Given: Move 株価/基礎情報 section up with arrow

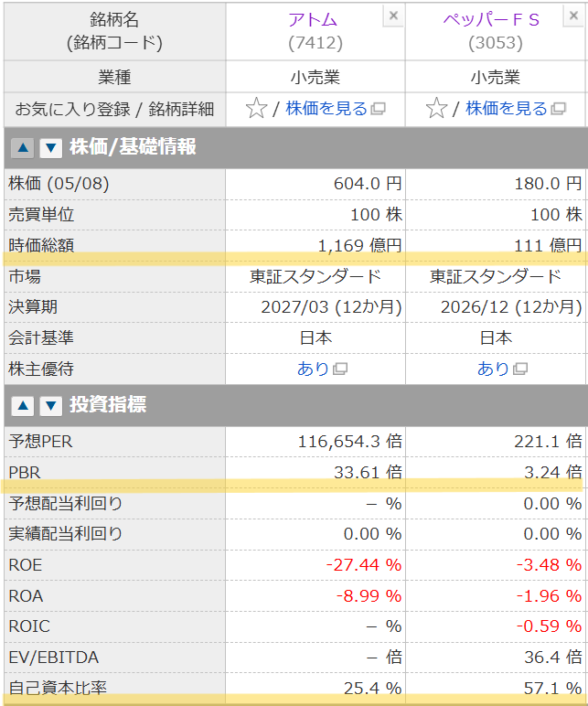Looking at the screenshot, I should coord(23,147).
